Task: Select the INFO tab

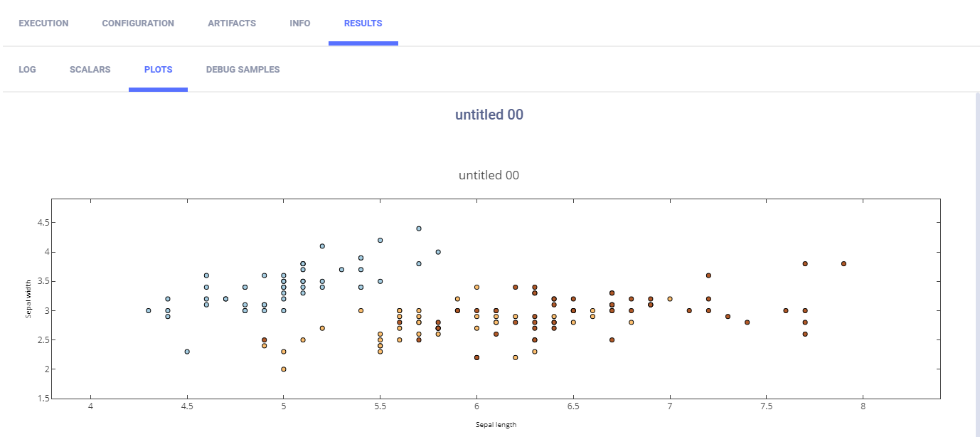Action: (x=300, y=23)
